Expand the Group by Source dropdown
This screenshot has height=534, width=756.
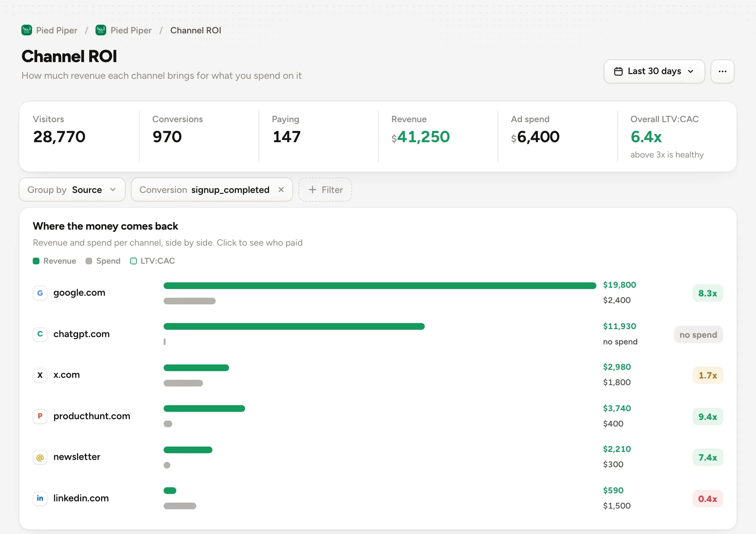click(x=72, y=190)
